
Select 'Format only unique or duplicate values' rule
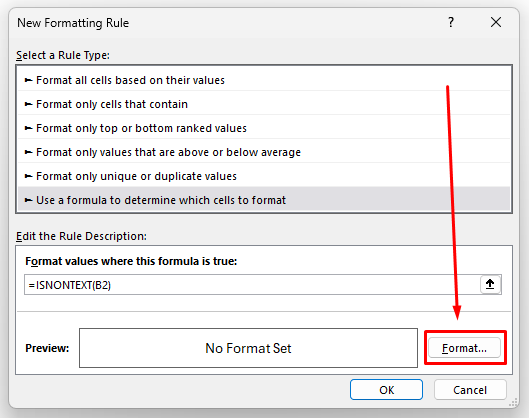(x=264, y=176)
